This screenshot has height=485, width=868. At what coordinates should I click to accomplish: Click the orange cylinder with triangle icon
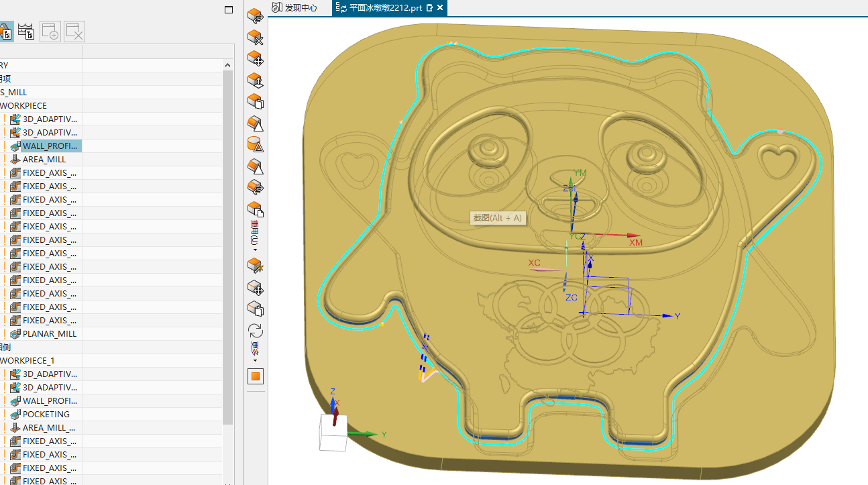255,144
